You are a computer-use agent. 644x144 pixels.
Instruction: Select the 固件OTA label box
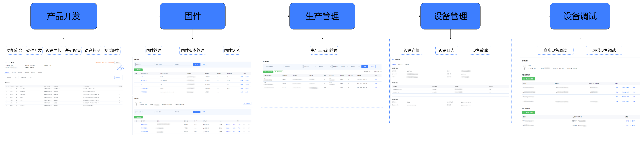pos(231,50)
